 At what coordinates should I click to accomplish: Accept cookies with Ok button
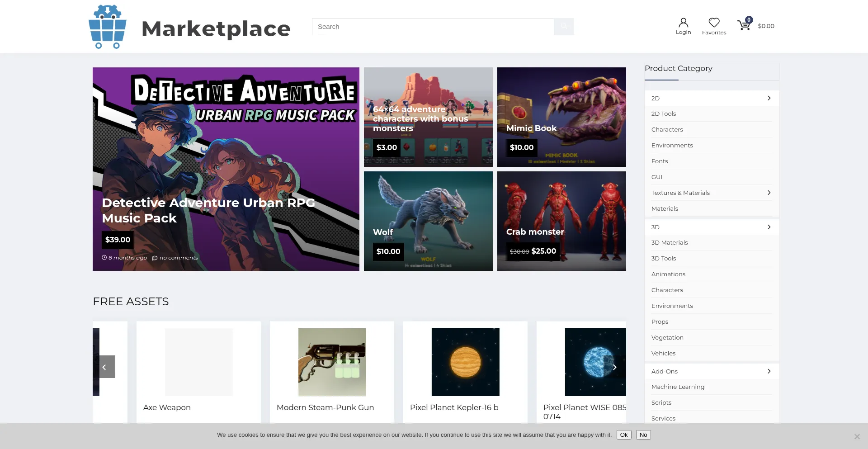pyautogui.click(x=624, y=435)
